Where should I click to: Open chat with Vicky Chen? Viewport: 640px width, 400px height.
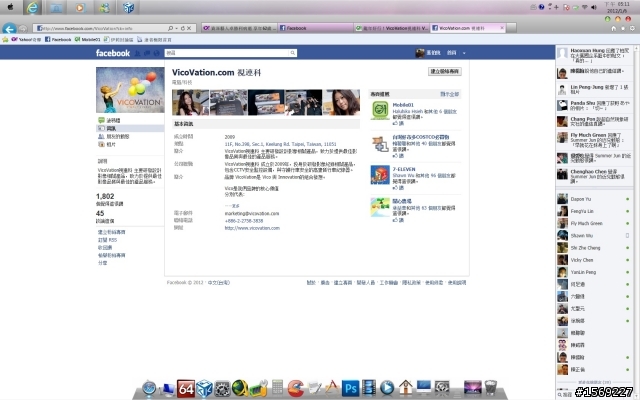point(582,260)
